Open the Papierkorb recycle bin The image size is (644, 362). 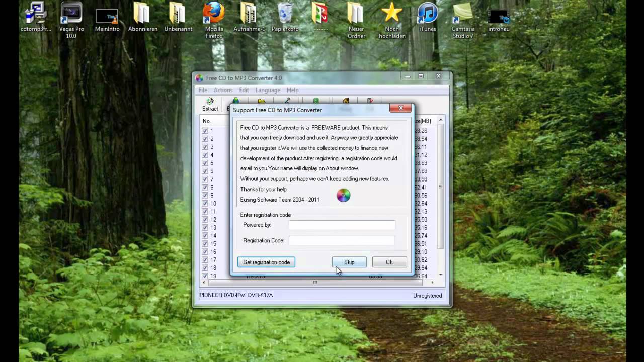(x=285, y=18)
